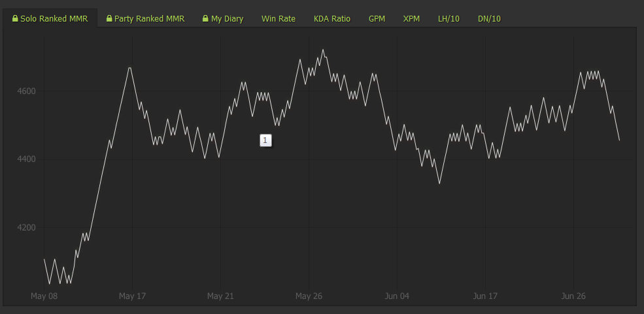This screenshot has height=314, width=644.
Task: Click the Jun 04 date label
Action: [x=397, y=296]
